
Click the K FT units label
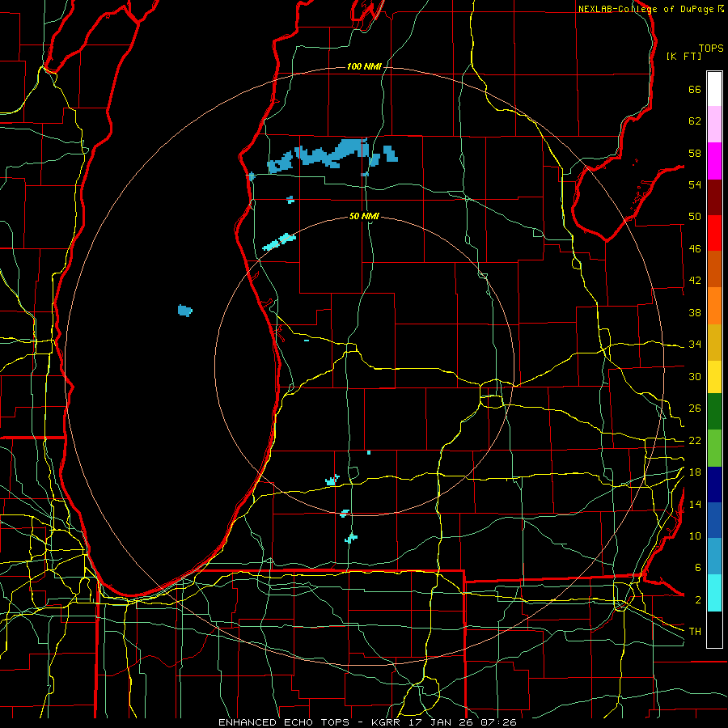click(x=684, y=56)
